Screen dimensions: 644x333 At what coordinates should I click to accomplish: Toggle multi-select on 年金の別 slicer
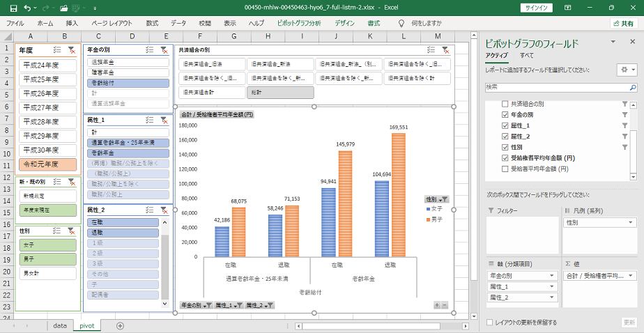point(149,50)
